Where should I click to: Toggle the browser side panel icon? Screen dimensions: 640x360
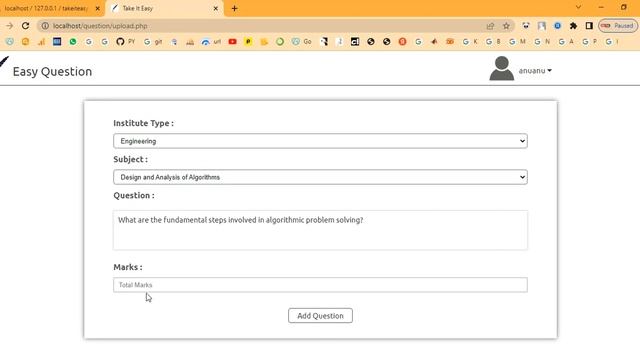coord(589,26)
